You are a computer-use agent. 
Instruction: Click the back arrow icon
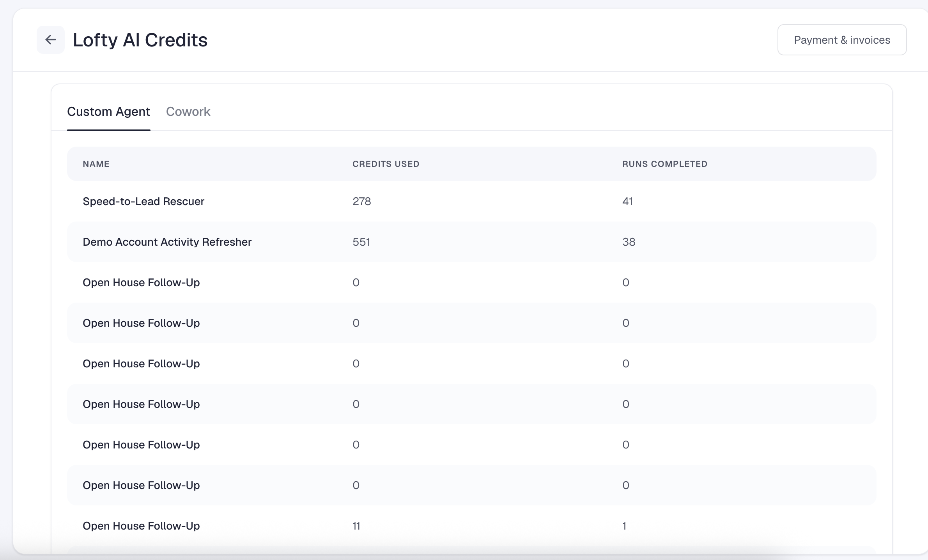coord(51,40)
